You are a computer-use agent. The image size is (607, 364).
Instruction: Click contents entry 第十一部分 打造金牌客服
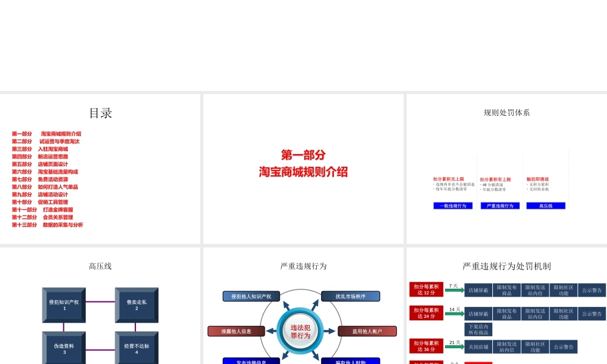pyautogui.click(x=42, y=210)
